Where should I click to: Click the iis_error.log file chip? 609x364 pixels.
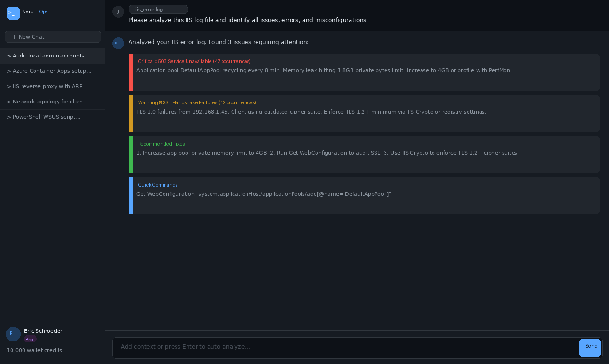(158, 9)
